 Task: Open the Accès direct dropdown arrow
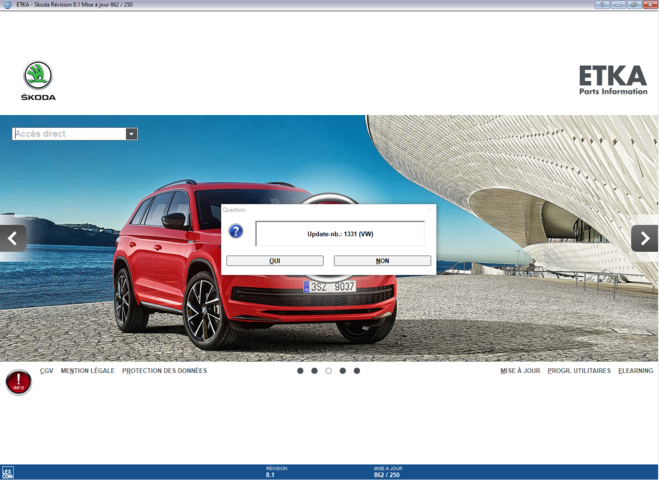132,134
